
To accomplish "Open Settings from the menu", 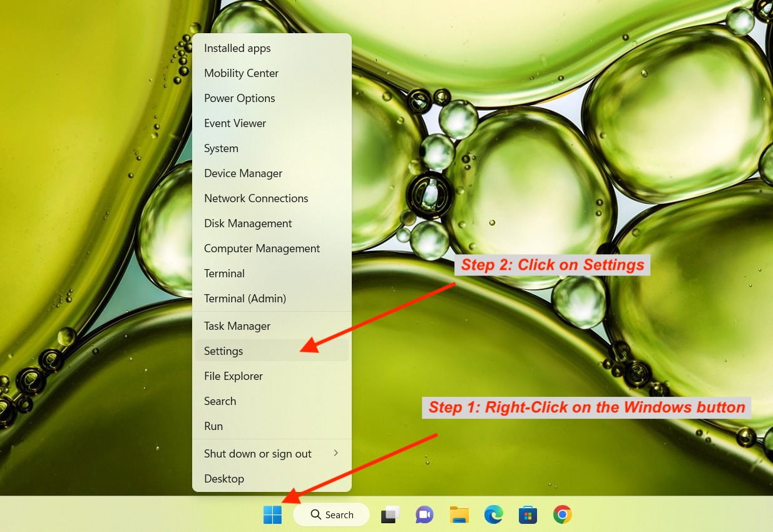I will tap(223, 350).
